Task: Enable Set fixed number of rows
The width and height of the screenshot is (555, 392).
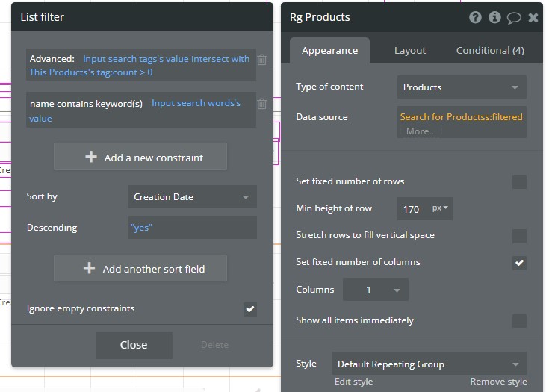Action: tap(519, 182)
